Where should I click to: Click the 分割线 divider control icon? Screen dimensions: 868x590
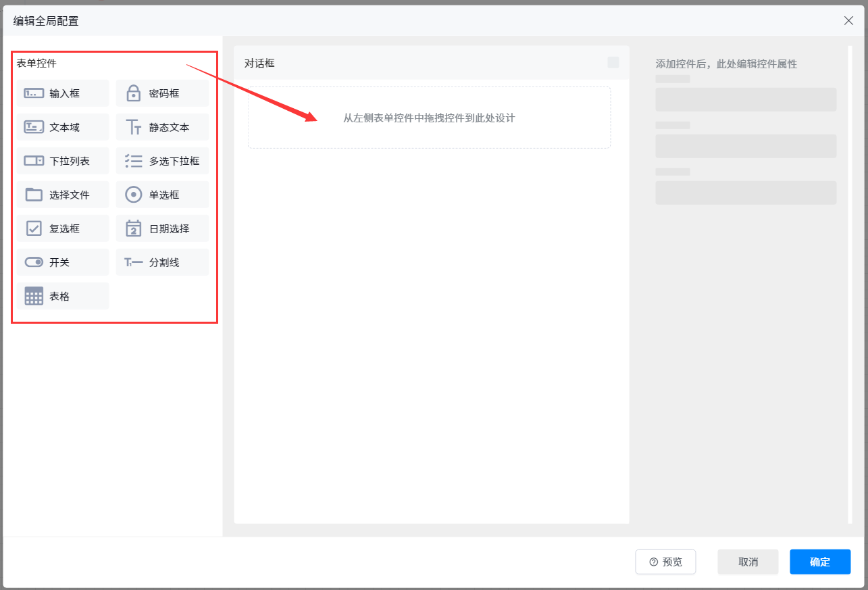(134, 262)
